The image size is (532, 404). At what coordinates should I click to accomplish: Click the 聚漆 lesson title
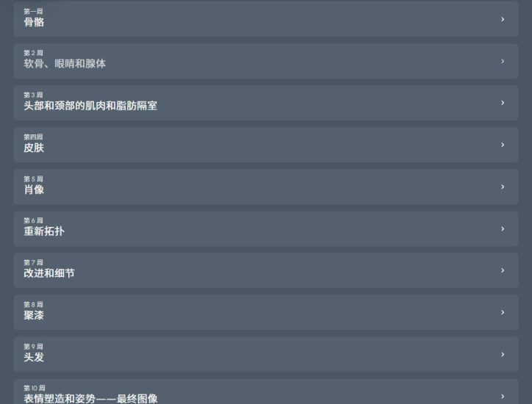[34, 315]
